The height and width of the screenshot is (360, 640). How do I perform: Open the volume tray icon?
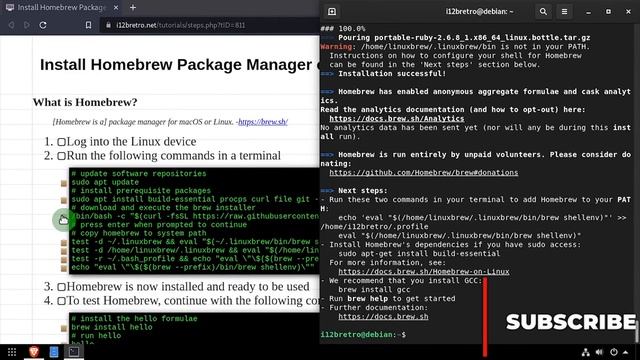click(x=599, y=352)
